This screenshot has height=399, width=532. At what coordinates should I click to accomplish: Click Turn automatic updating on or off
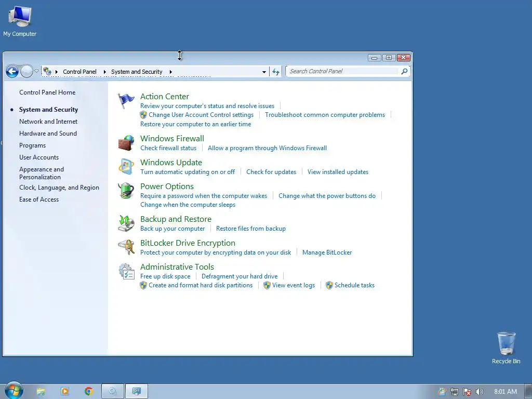187,172
